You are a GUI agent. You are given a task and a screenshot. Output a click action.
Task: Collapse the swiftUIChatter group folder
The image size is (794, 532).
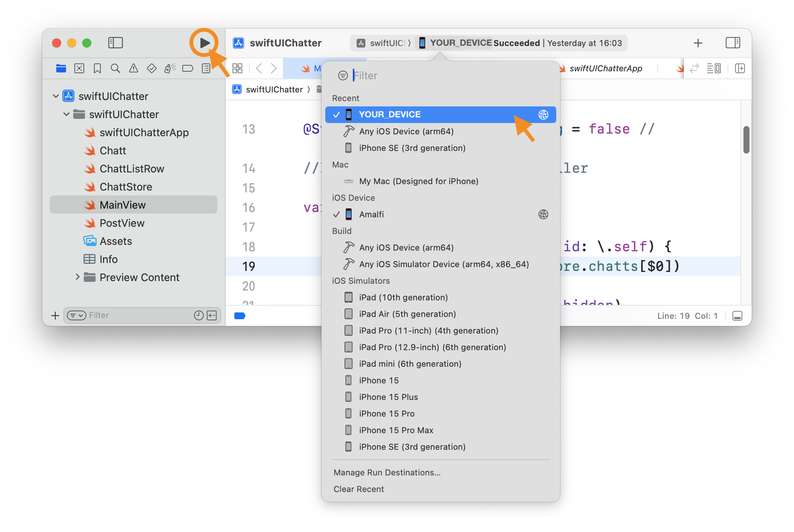tap(66, 114)
